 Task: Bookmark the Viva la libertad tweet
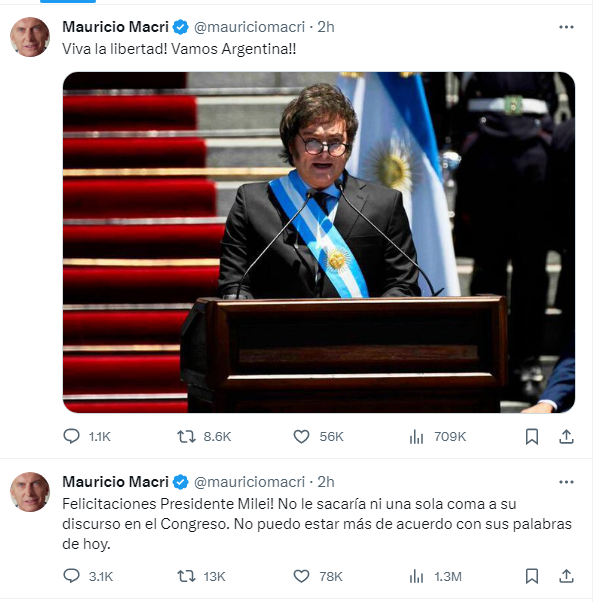(532, 437)
